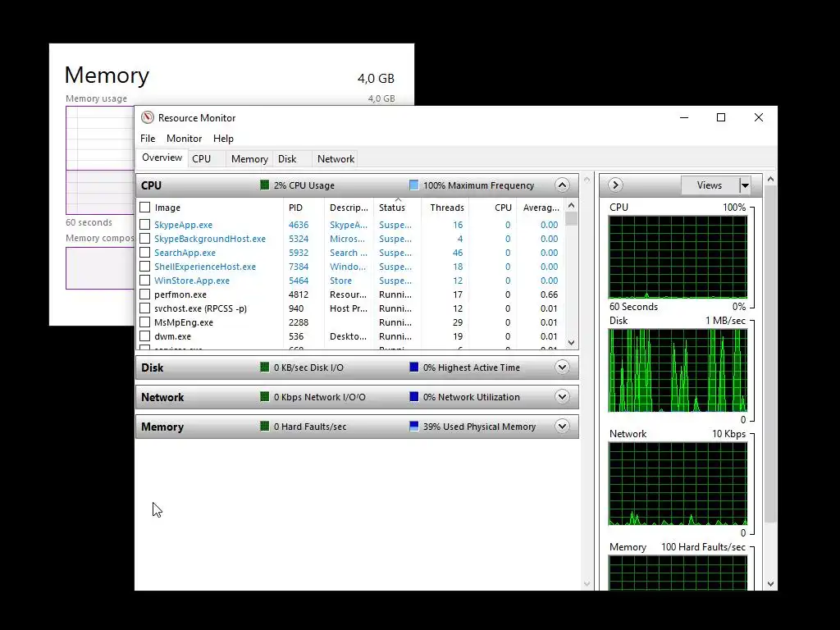The image size is (840, 630).
Task: Check the SearchApp.exe checkbox
Action: [144, 253]
